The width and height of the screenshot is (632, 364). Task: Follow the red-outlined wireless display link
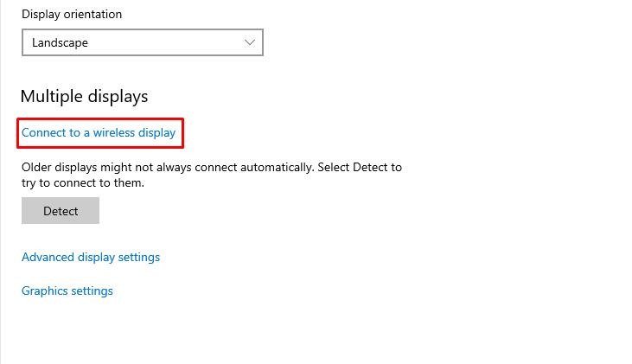[x=99, y=133]
